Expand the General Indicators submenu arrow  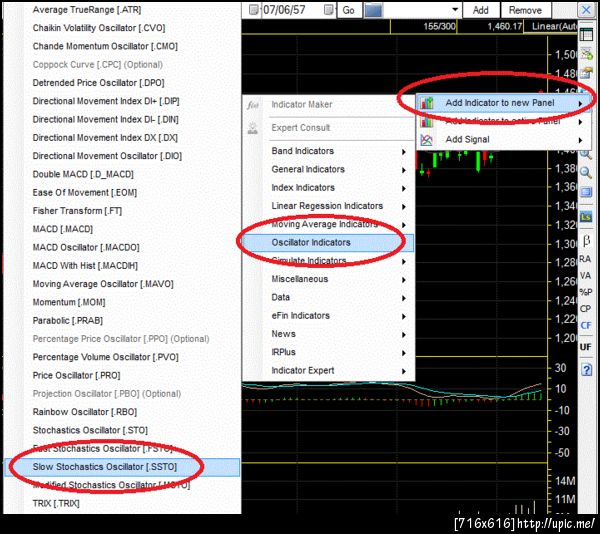click(x=404, y=170)
